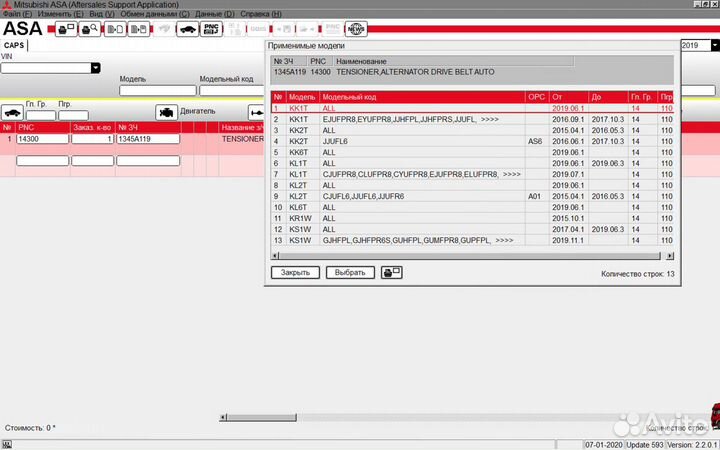
Task: Click the car model toolbar icon
Action: pyautogui.click(x=186, y=30)
